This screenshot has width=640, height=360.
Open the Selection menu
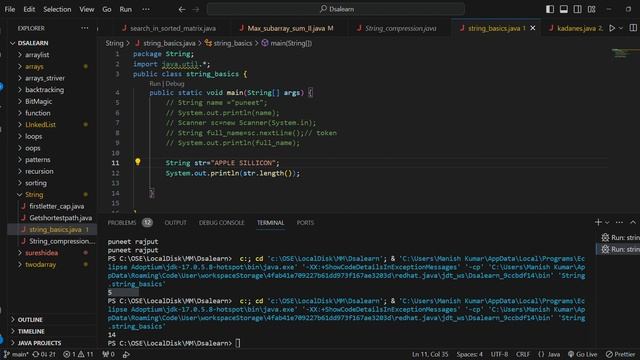[x=57, y=9]
